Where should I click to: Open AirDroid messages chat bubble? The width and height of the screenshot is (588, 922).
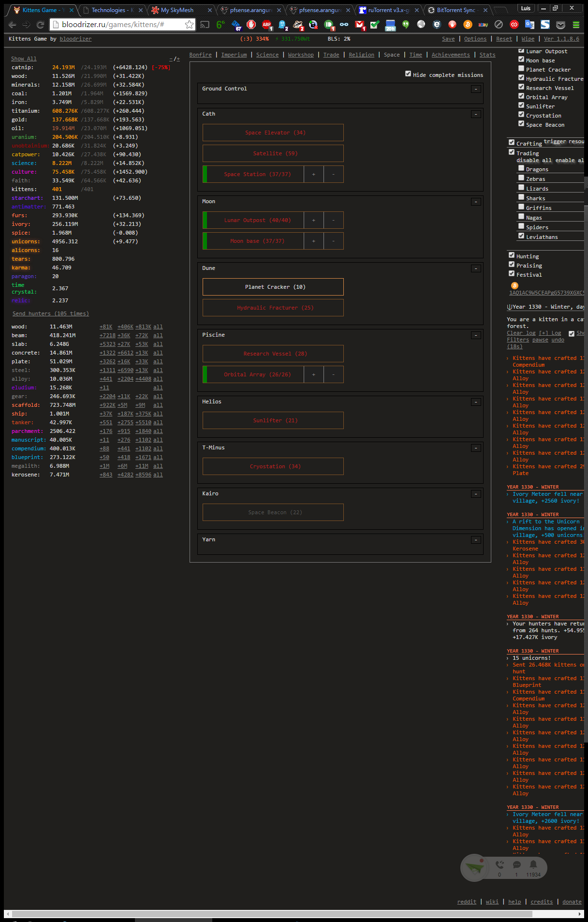pyautogui.click(x=516, y=864)
